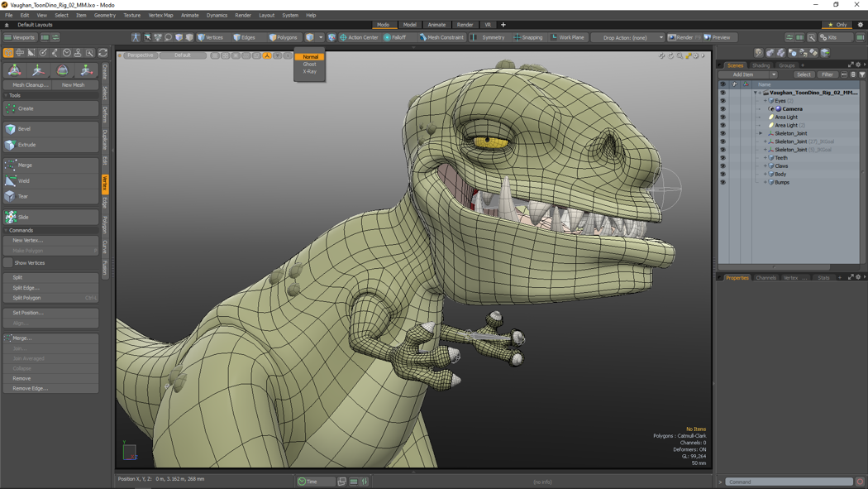Click the Mesh Cleanup button
868x489 pixels.
pos(30,85)
